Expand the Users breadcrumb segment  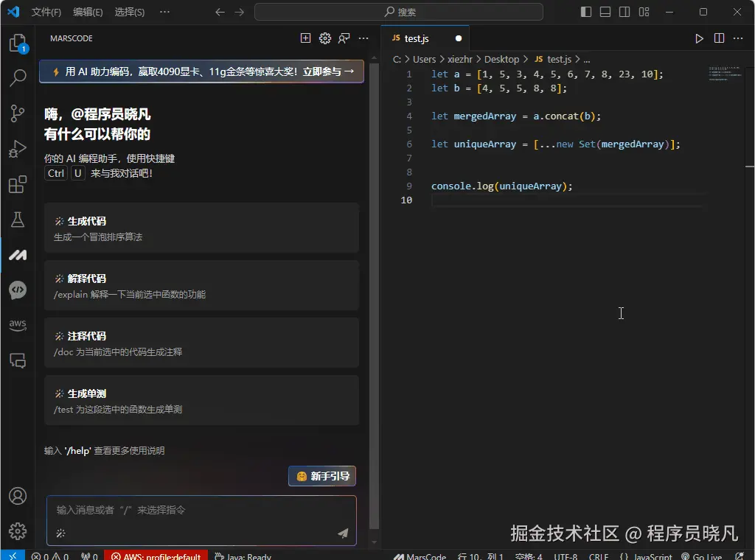[x=424, y=59]
